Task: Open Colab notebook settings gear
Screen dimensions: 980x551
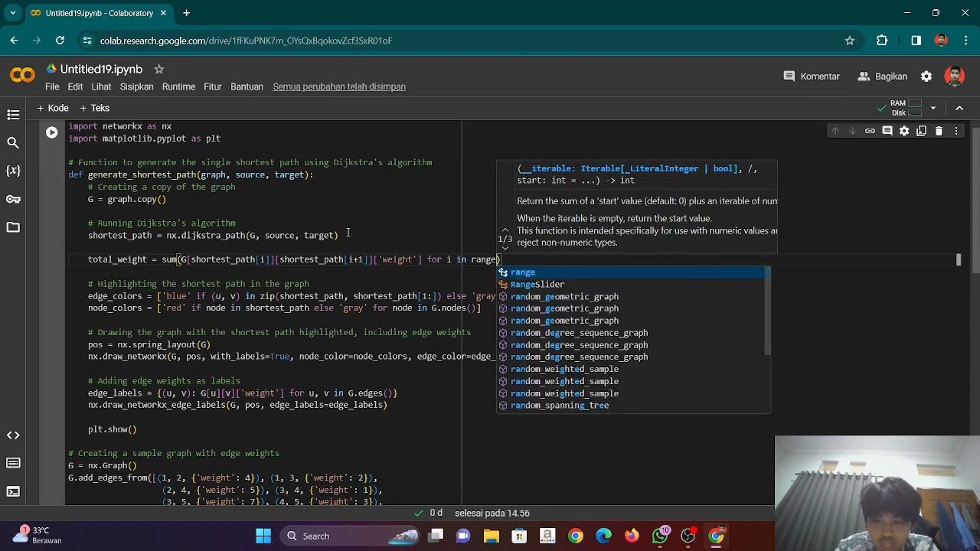Action: pos(926,77)
